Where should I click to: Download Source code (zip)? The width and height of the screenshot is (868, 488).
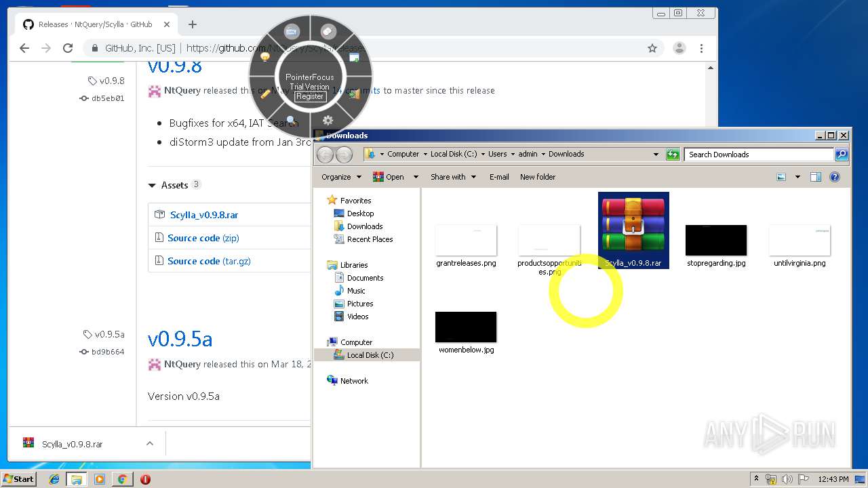[x=203, y=238]
